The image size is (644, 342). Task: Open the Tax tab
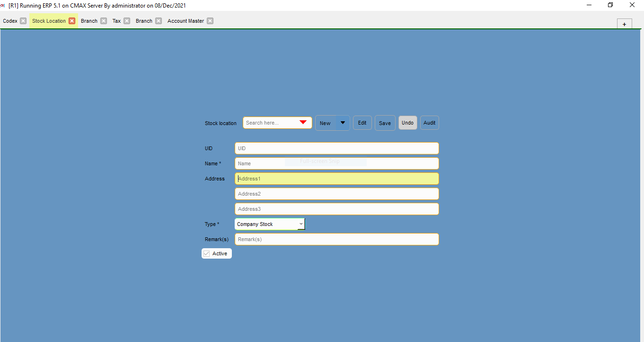(116, 21)
